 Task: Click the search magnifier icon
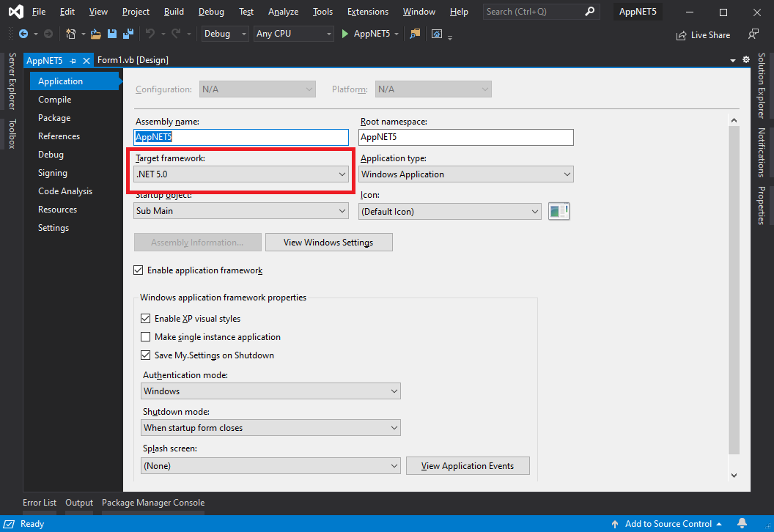(x=589, y=11)
